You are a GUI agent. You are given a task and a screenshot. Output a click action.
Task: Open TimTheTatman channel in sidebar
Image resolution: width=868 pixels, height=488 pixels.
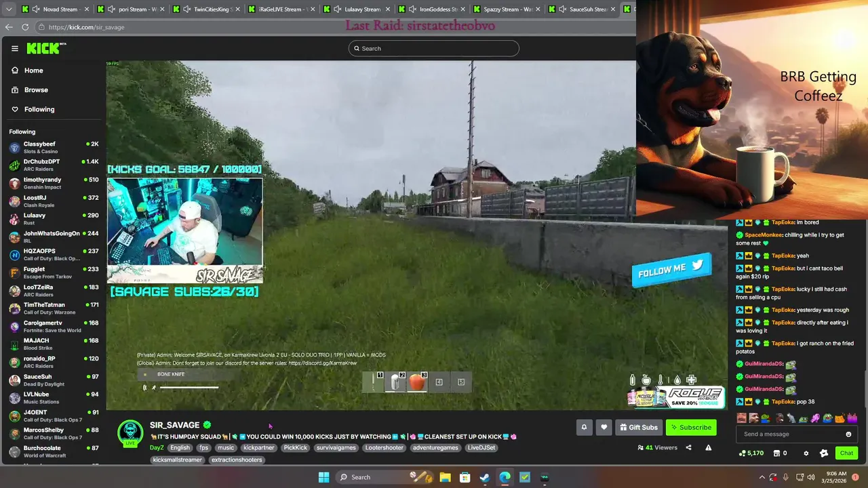click(54, 308)
